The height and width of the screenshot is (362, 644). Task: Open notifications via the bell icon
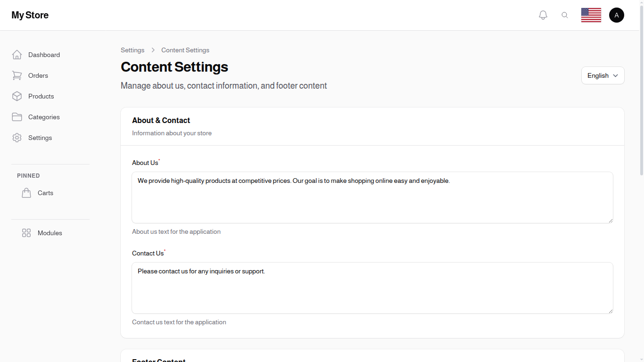point(543,15)
